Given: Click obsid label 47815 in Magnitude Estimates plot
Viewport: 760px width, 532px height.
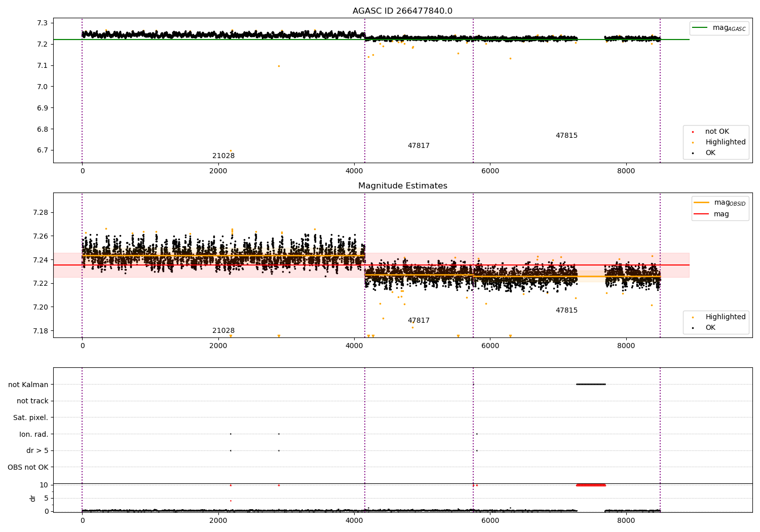Looking at the screenshot, I should pyautogui.click(x=566, y=311).
